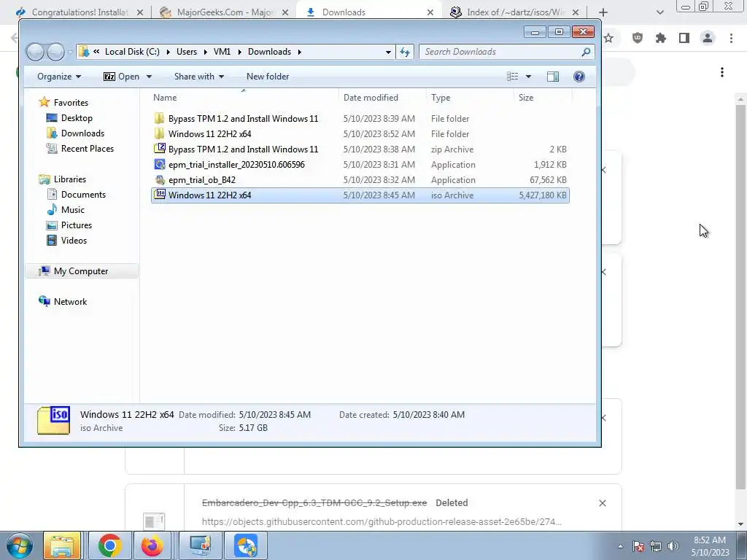Viewport: 747px width, 560px height.
Task: Show hidden tray icons arrow
Action: pyautogui.click(x=620, y=546)
